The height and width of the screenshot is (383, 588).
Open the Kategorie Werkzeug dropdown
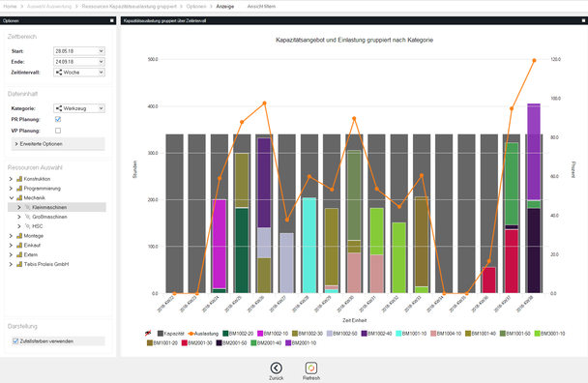[x=79, y=108]
